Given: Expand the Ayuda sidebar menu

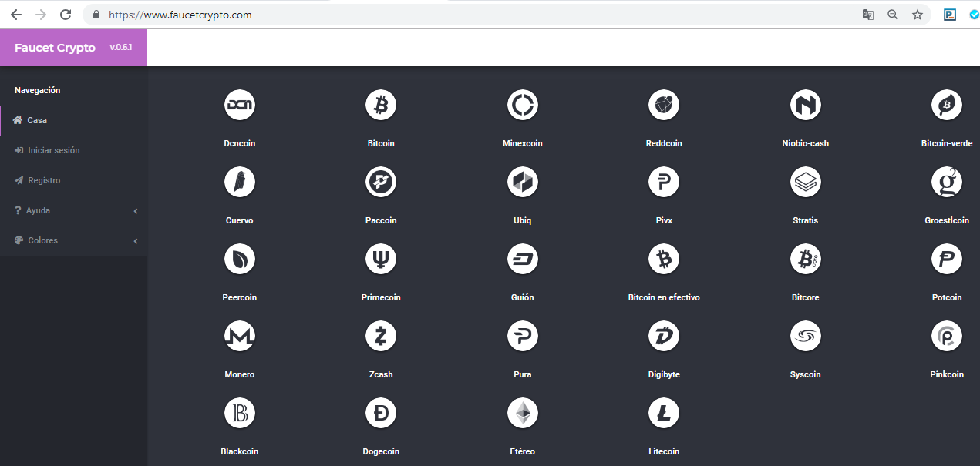Looking at the screenshot, I should 73,210.
